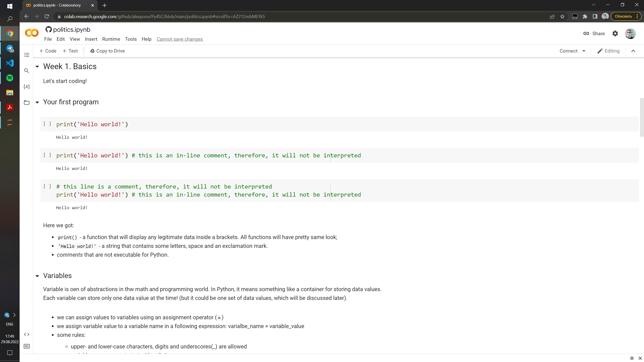
Task: Click the ENG language indicator
Action: (x=10, y=324)
